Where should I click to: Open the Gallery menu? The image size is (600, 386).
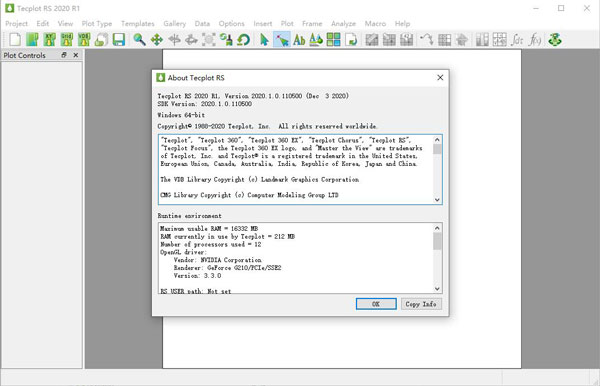coord(174,24)
